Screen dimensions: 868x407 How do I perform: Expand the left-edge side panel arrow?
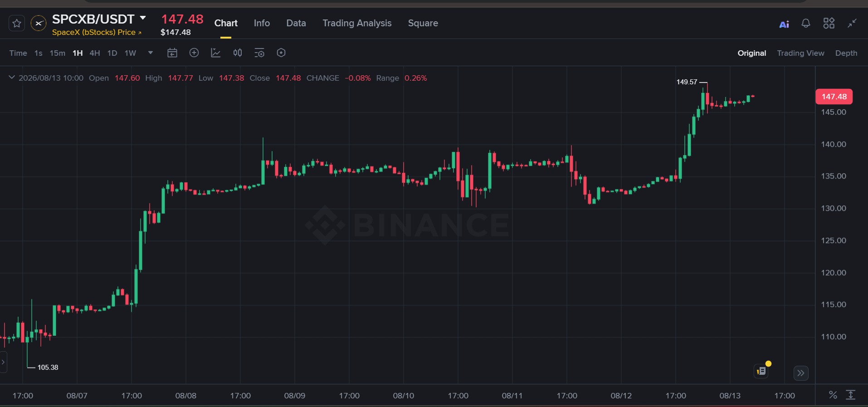point(3,362)
